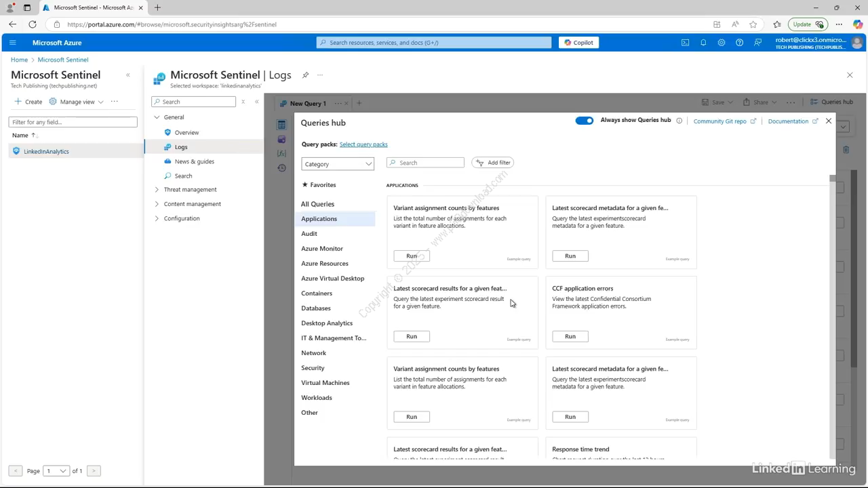Click the LinkedInAnalytics workspace icon

point(16,151)
